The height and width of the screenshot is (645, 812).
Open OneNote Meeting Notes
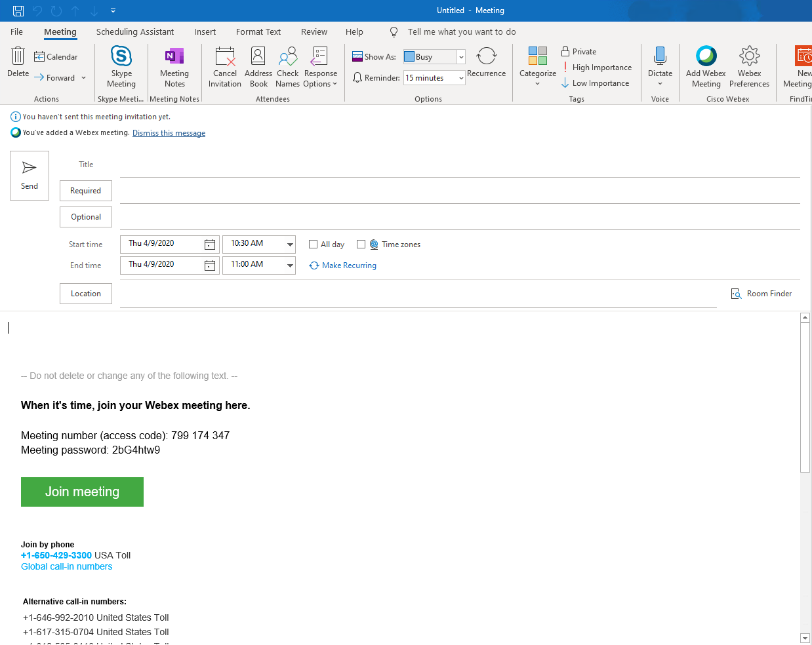pos(174,67)
